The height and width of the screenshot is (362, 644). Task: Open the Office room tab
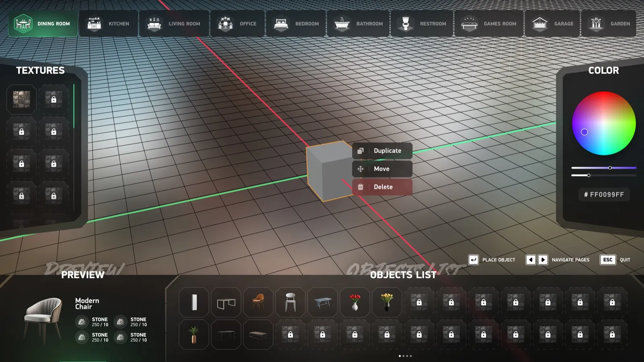tap(237, 24)
